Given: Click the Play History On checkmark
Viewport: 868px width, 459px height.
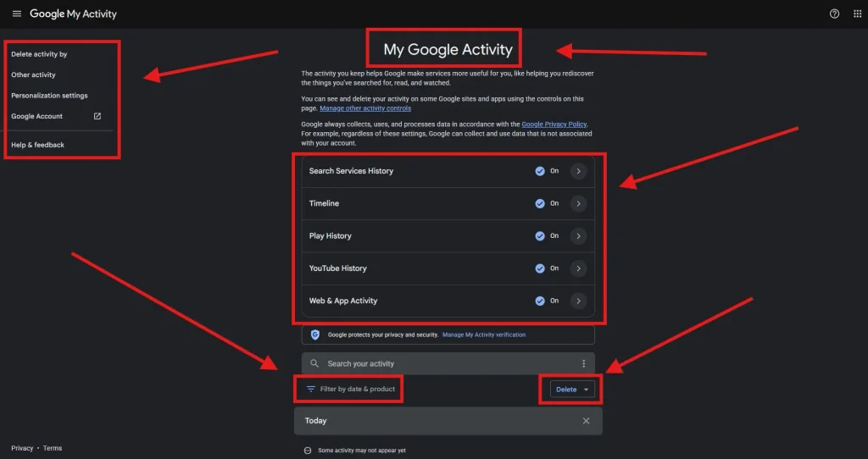Looking at the screenshot, I should [x=540, y=236].
